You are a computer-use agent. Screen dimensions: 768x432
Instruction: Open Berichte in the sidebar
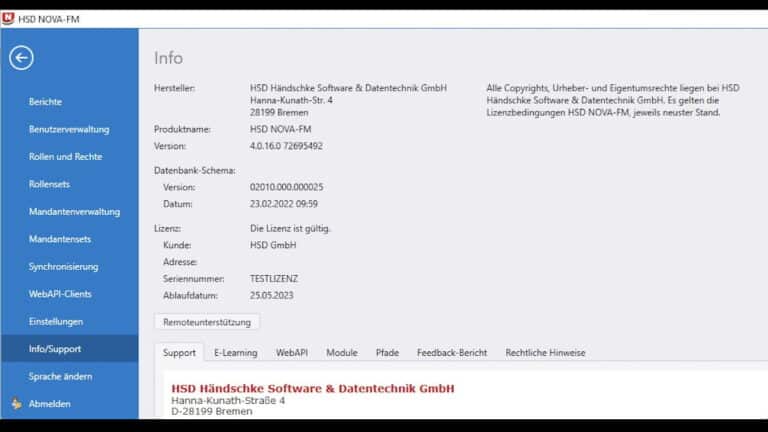tap(45, 102)
